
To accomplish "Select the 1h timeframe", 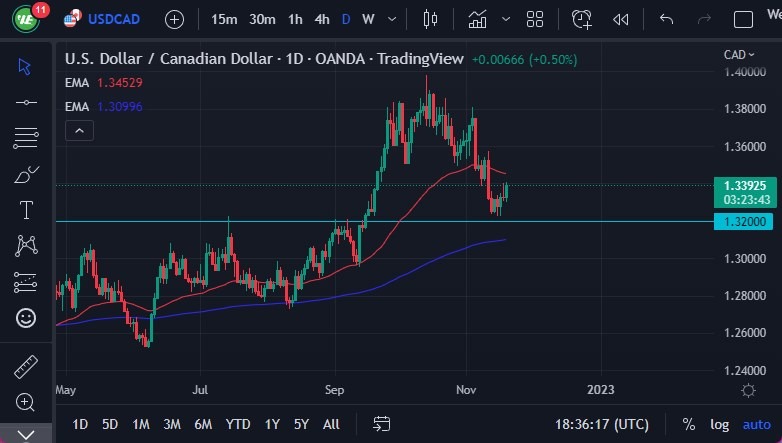I will pyautogui.click(x=295, y=19).
